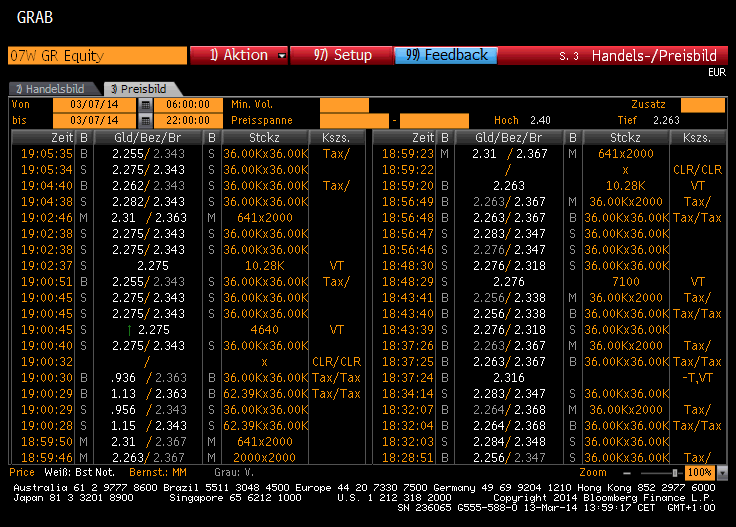This screenshot has width=736, height=527.
Task: Click left Stckz column header
Action: click(x=265, y=138)
